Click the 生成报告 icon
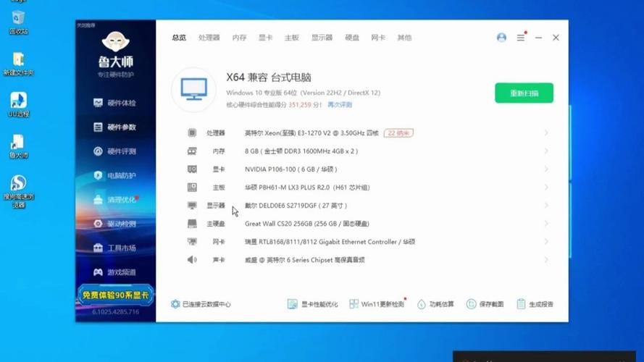644x362 pixels. point(521,304)
